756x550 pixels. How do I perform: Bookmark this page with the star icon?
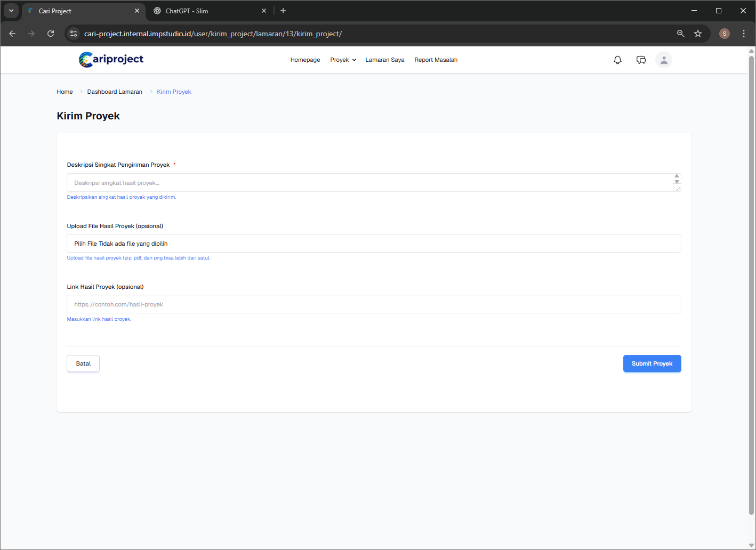(x=698, y=34)
